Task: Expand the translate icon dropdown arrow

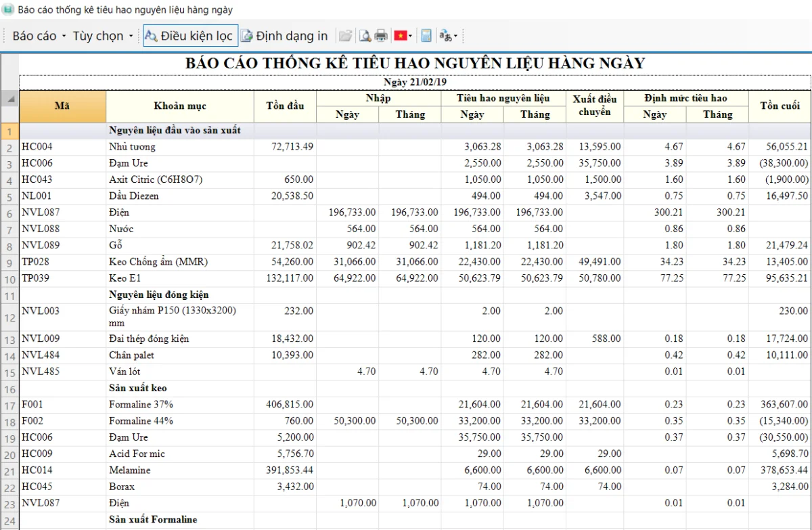Action: 455,37
